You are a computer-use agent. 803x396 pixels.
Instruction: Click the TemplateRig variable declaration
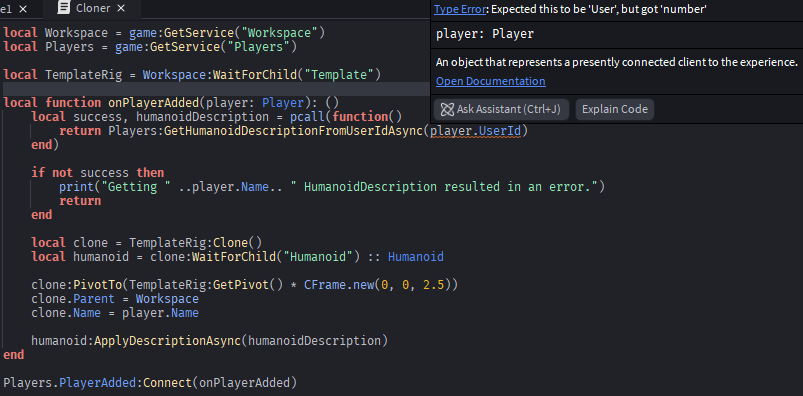[x=83, y=75]
